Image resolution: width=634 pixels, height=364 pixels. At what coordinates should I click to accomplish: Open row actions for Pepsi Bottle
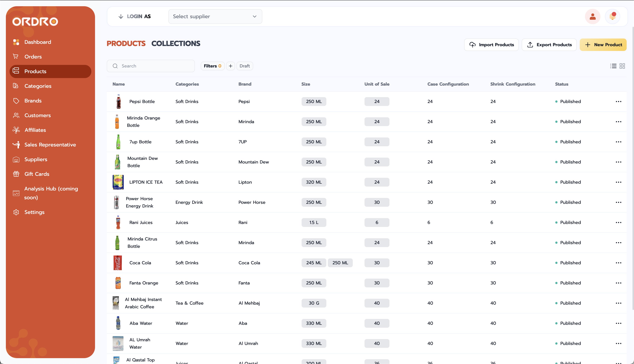click(x=618, y=102)
